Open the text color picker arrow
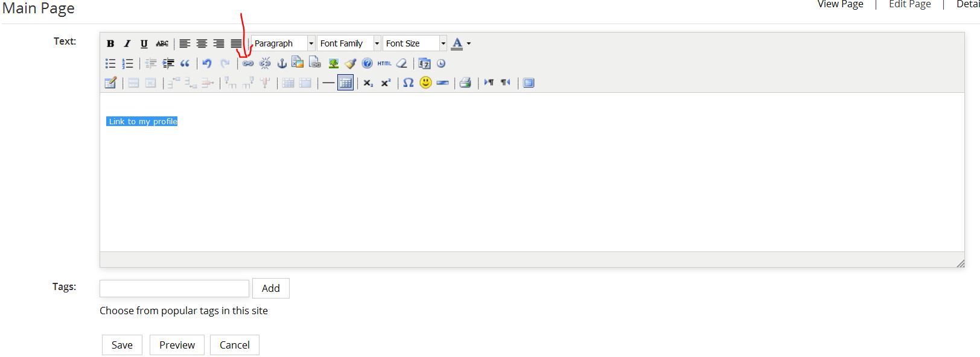 coord(469,43)
